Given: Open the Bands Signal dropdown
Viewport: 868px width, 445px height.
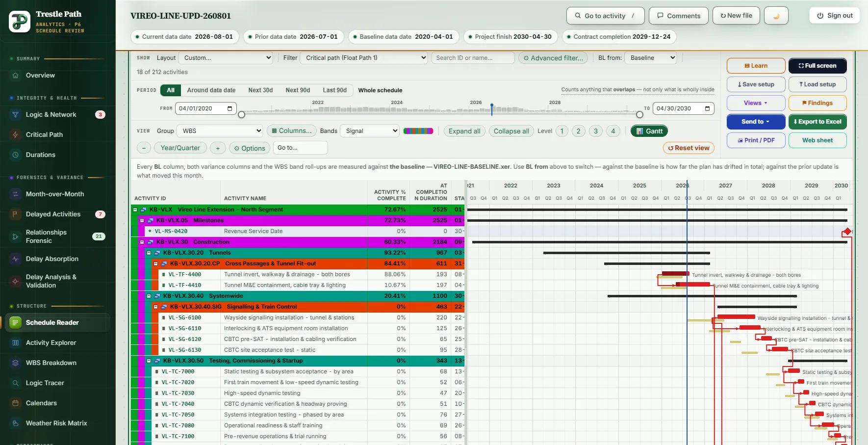Looking at the screenshot, I should [370, 131].
